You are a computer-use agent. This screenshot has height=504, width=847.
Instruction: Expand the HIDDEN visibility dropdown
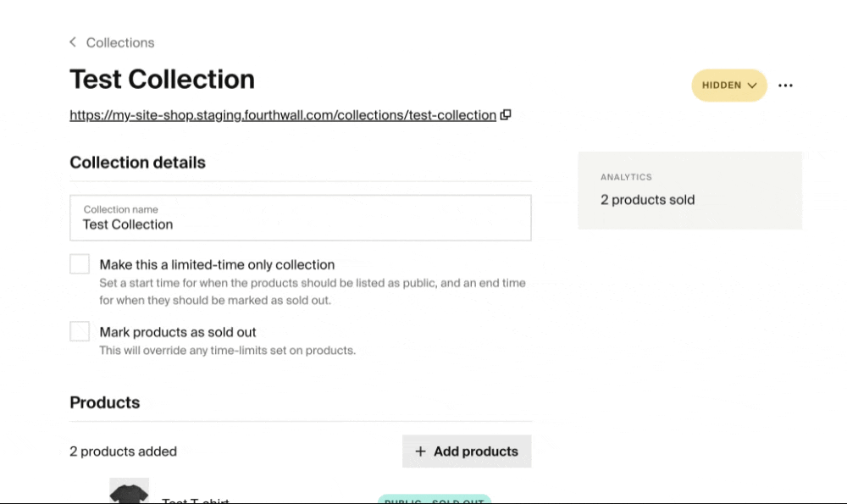pos(729,86)
